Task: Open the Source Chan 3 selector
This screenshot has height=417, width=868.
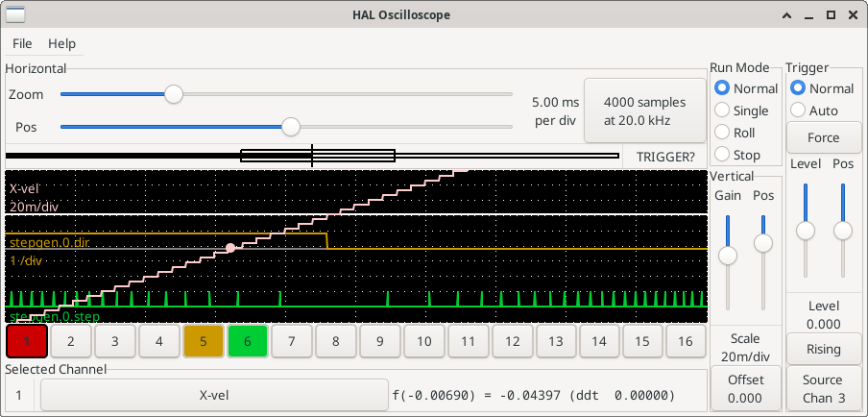Action: click(823, 389)
